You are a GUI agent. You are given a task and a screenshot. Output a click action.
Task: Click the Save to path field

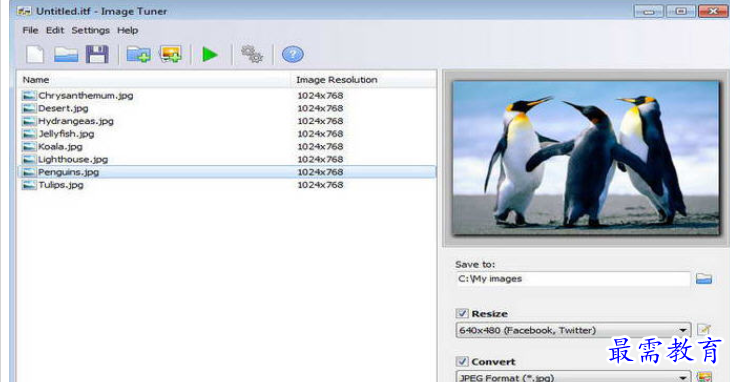[573, 279]
